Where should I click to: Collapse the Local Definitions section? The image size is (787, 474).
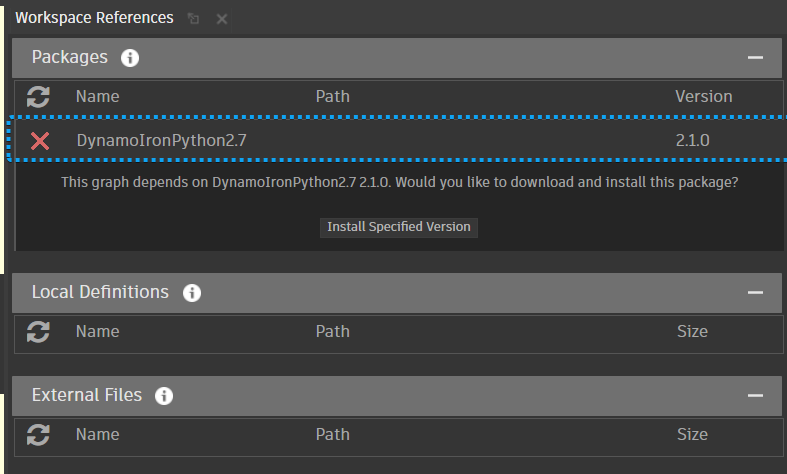pos(755,293)
